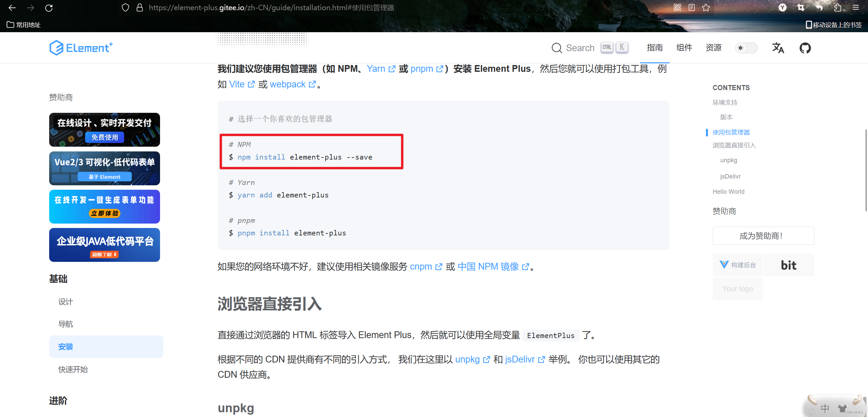Viewport: 868px width, 417px height.
Task: Click the 在线开发一键生成表单功能 banner
Action: point(104,207)
